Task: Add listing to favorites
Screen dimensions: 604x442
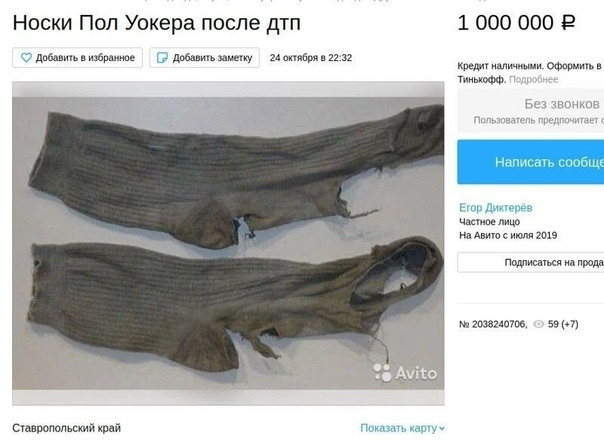Action: point(77,58)
